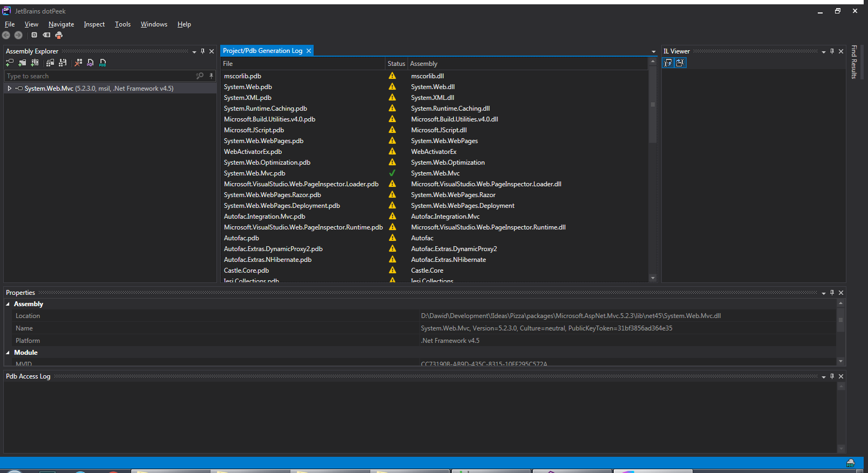The image size is (868, 473).
Task: Click the warning icon for mscorlib.pdb
Action: (x=392, y=76)
